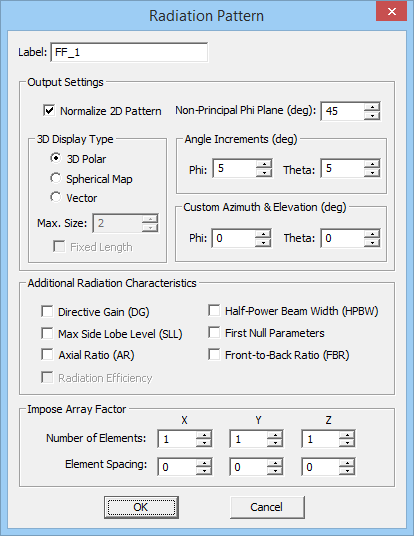Viewport: 414px width, 536px height.
Task: Enable Front-to-Back Ratio (FBR) checkbox
Action: 214,354
